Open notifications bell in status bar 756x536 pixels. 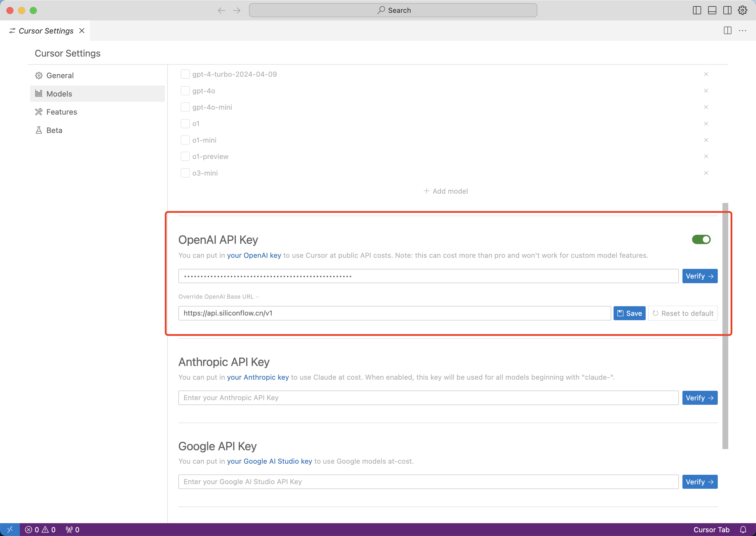point(743,530)
